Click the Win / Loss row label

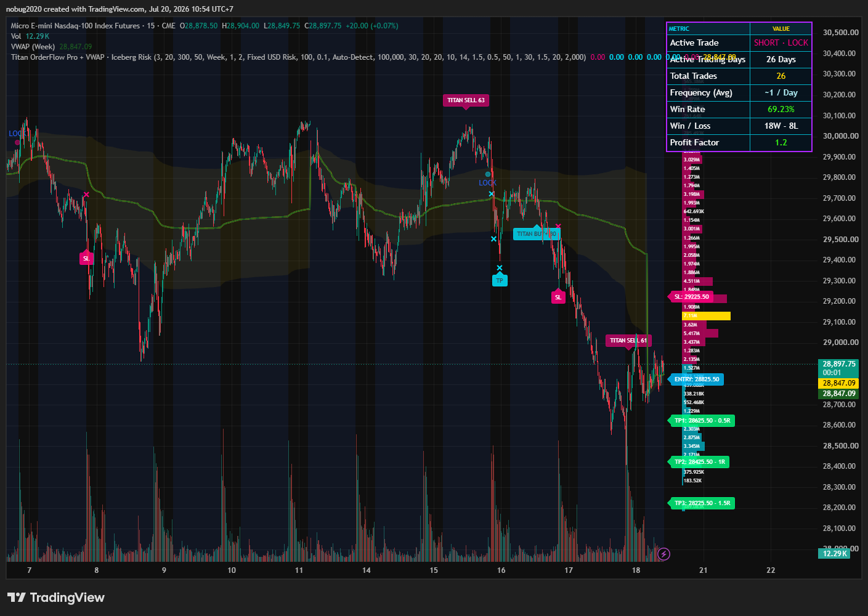[690, 126]
